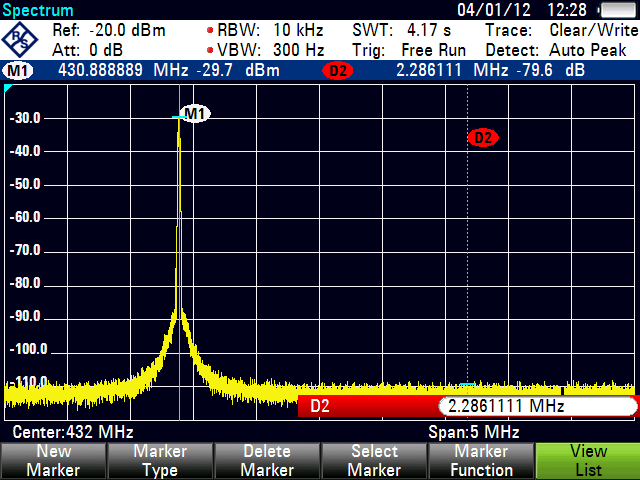The height and width of the screenshot is (480, 640).
Task: Select the D2 delta marker on the graph
Action: [x=483, y=138]
